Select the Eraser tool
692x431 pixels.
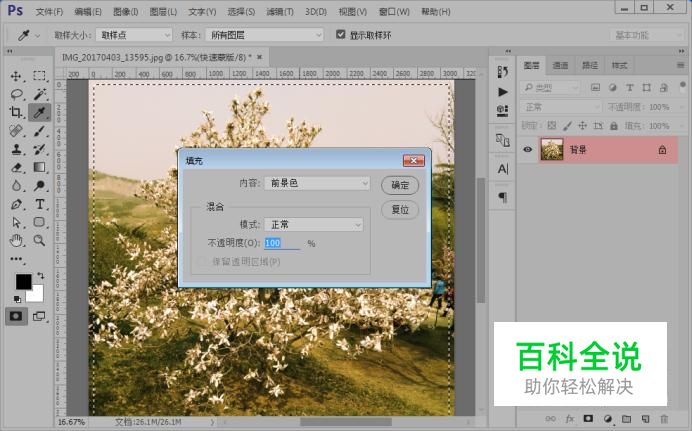tap(16, 167)
